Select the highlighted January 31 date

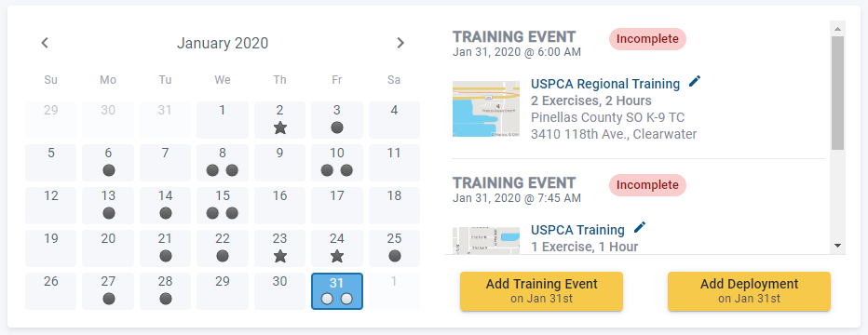337,290
